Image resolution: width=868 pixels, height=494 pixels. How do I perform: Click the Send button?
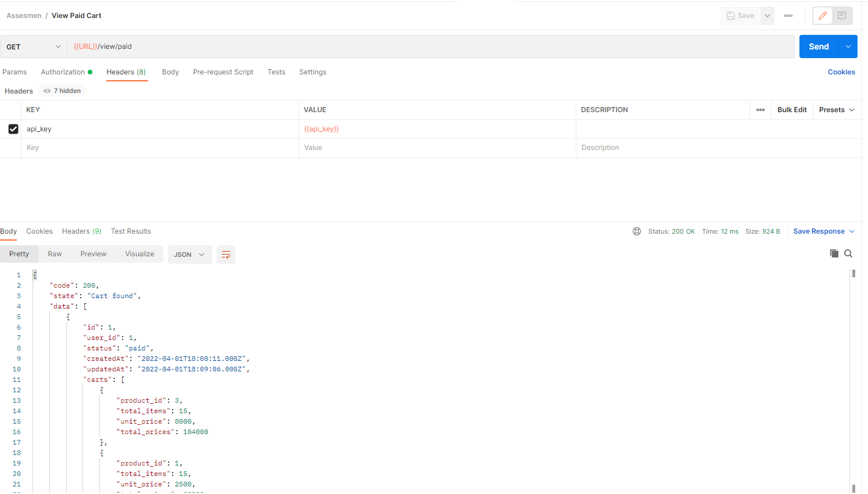tap(819, 46)
